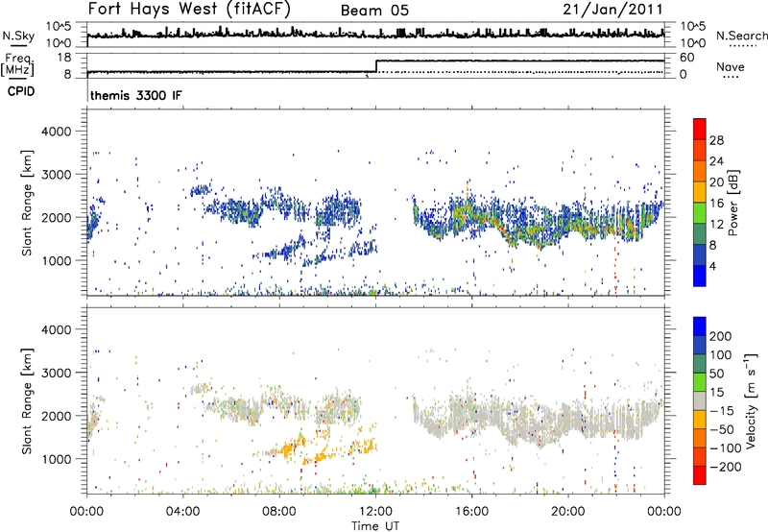The height and width of the screenshot is (532, 768).
Task: Click the "50" value on Velocity color bar
Action: point(717,374)
